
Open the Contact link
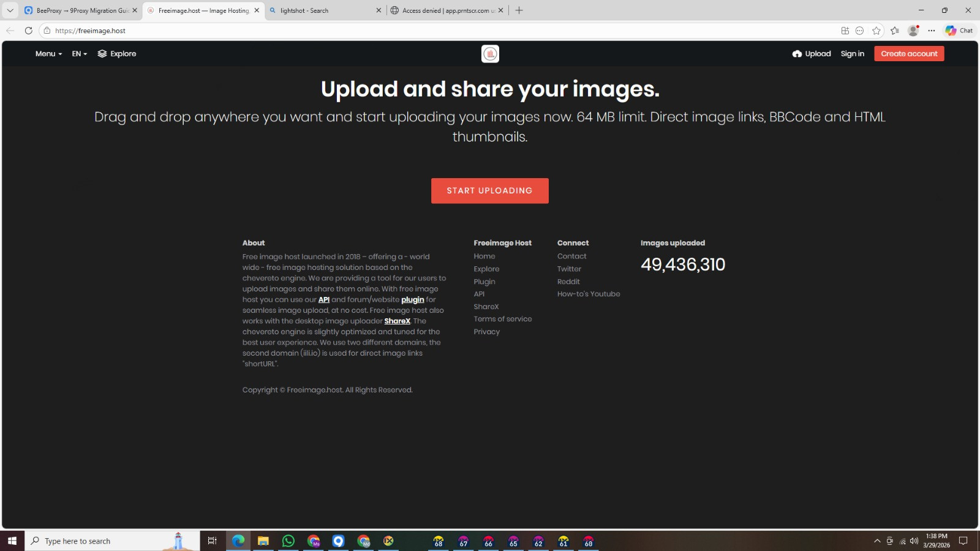[572, 257]
